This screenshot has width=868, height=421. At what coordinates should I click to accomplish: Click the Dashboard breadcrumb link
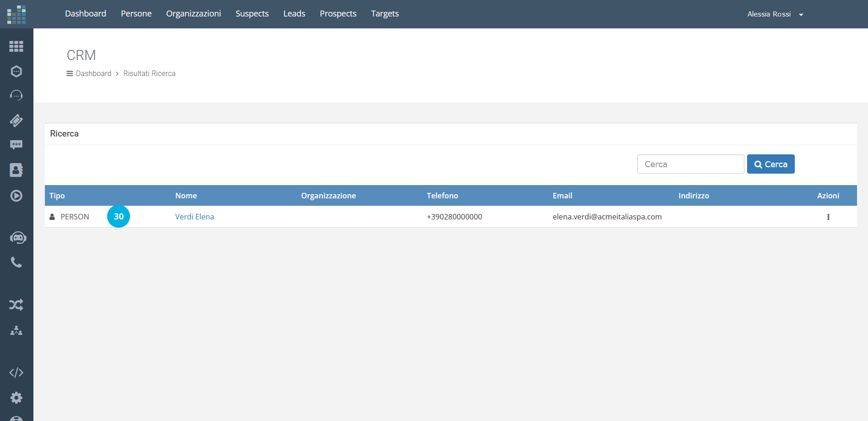click(x=93, y=73)
